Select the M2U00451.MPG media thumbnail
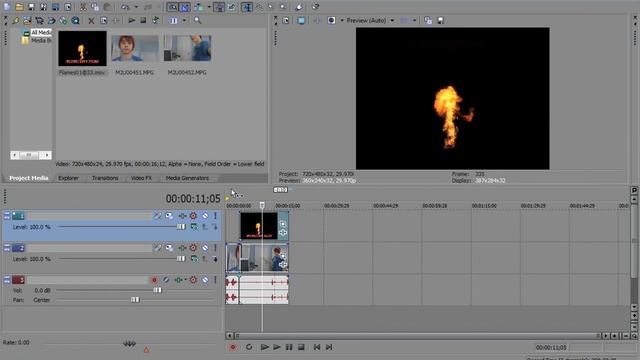This screenshot has height=360, width=640. [x=135, y=48]
